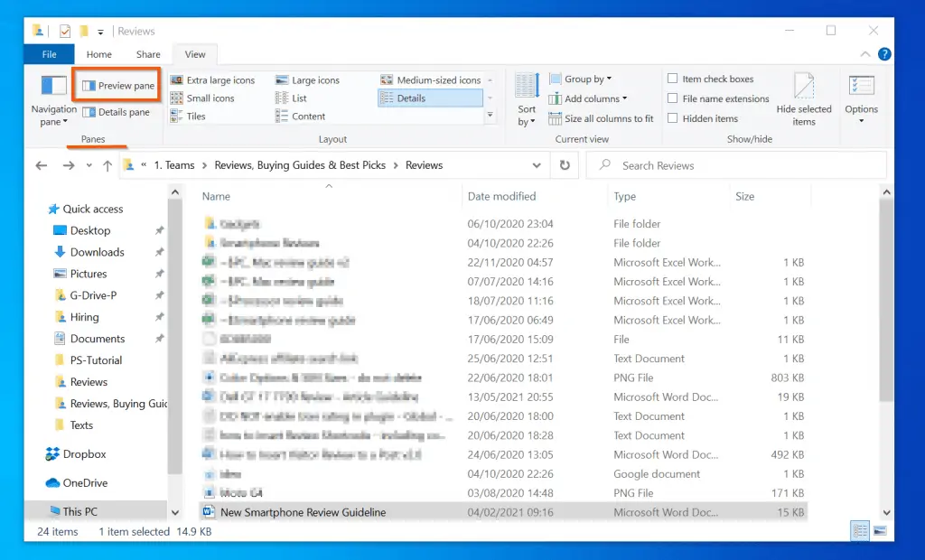Switch to the Home tab
925x560 pixels.
pyautogui.click(x=99, y=54)
